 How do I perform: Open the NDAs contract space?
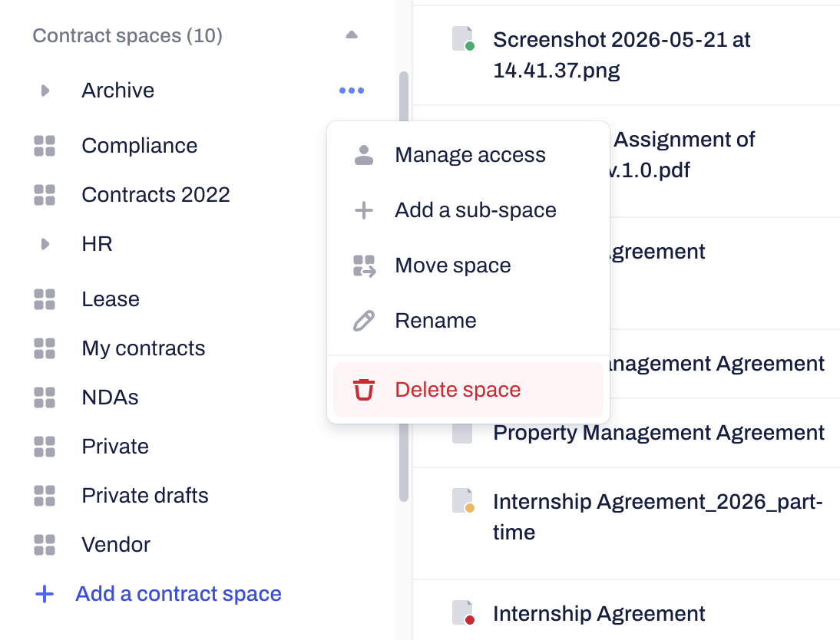pos(110,398)
